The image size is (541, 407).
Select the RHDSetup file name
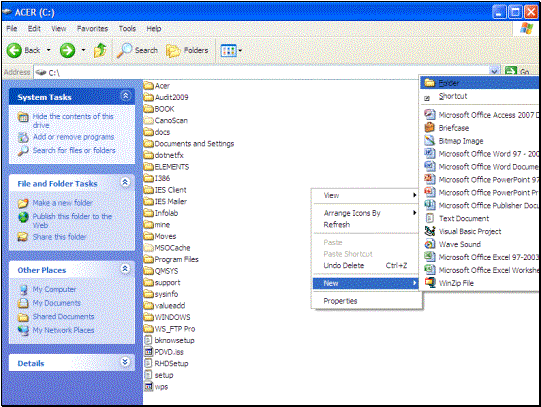[x=171, y=364]
